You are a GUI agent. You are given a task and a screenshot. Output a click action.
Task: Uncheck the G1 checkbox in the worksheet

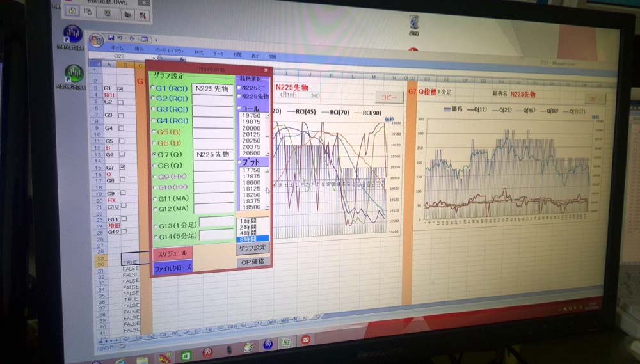click(120, 88)
